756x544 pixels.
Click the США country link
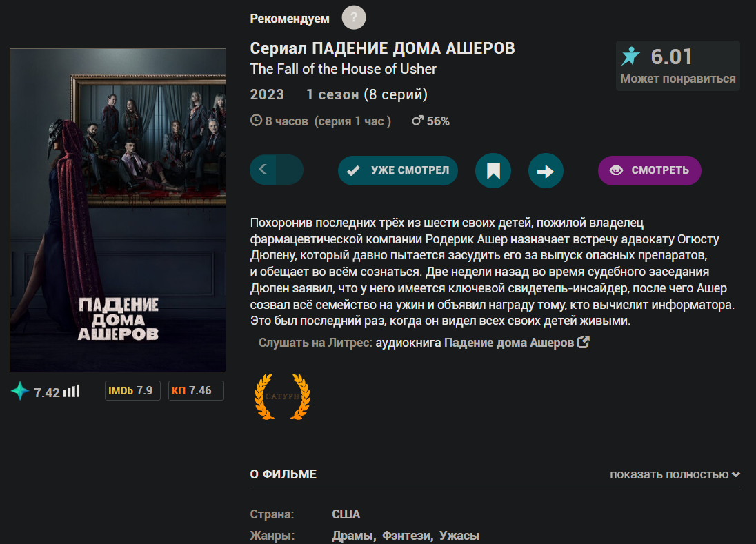(x=346, y=514)
